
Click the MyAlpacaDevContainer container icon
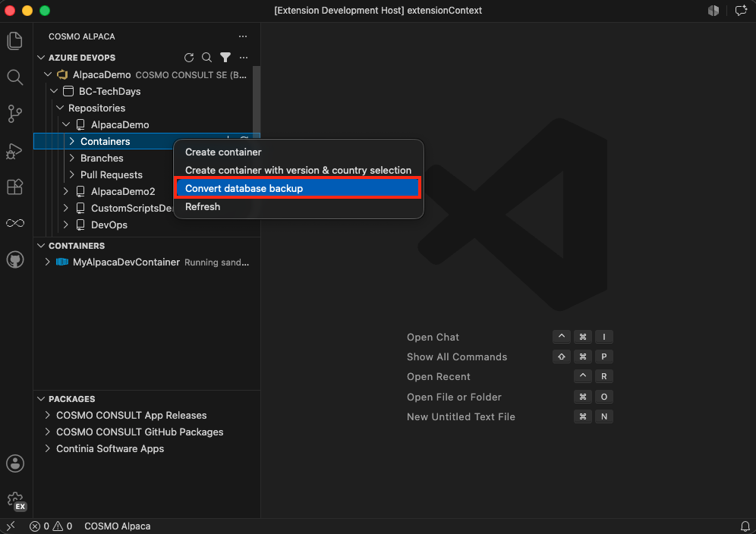[62, 262]
